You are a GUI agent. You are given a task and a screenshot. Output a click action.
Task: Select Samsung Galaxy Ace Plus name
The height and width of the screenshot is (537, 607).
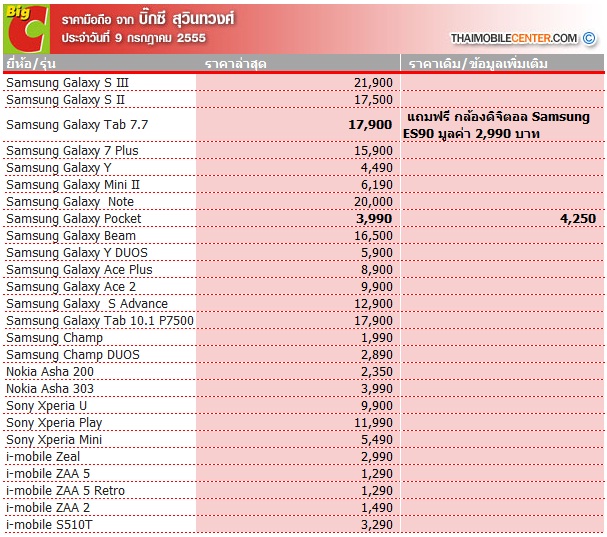(x=79, y=270)
